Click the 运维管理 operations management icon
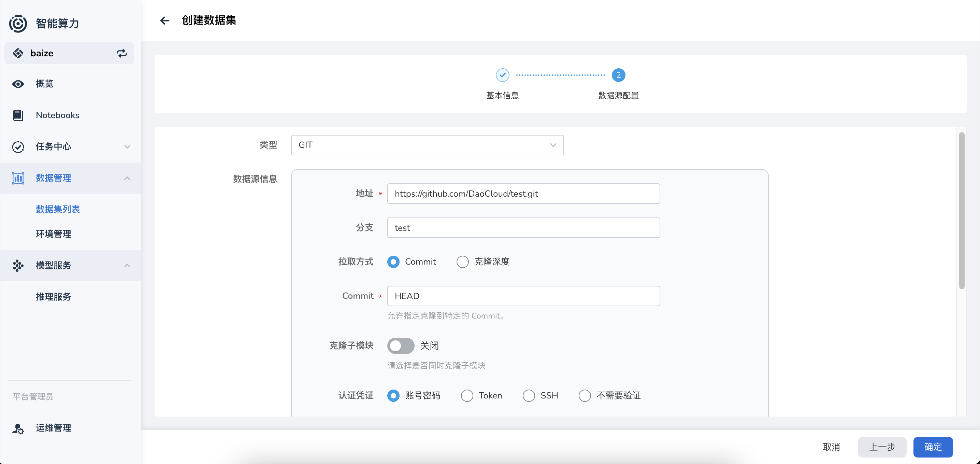Image resolution: width=980 pixels, height=464 pixels. coord(17,428)
